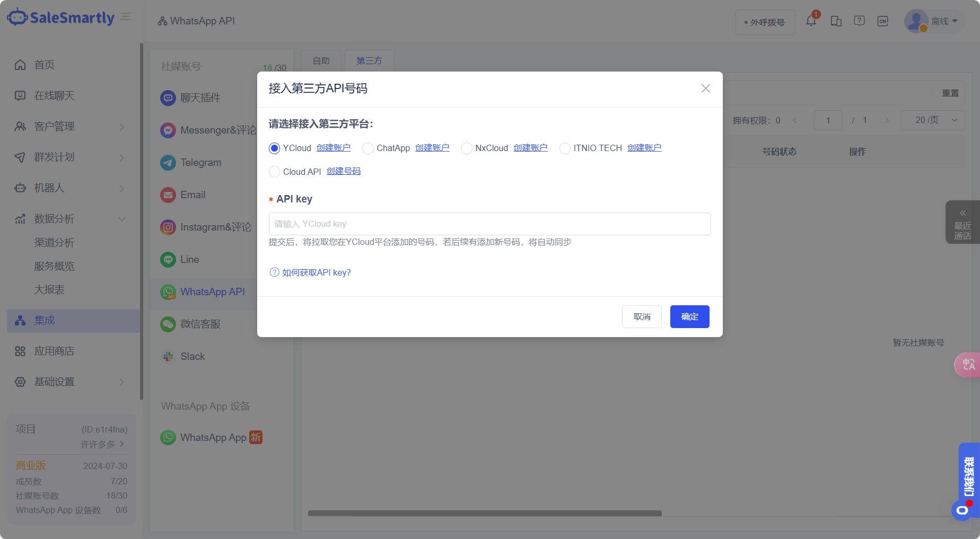Screen dimensions: 980x539
Task: Click 创建账户 link next to ChatApp
Action: coord(432,148)
